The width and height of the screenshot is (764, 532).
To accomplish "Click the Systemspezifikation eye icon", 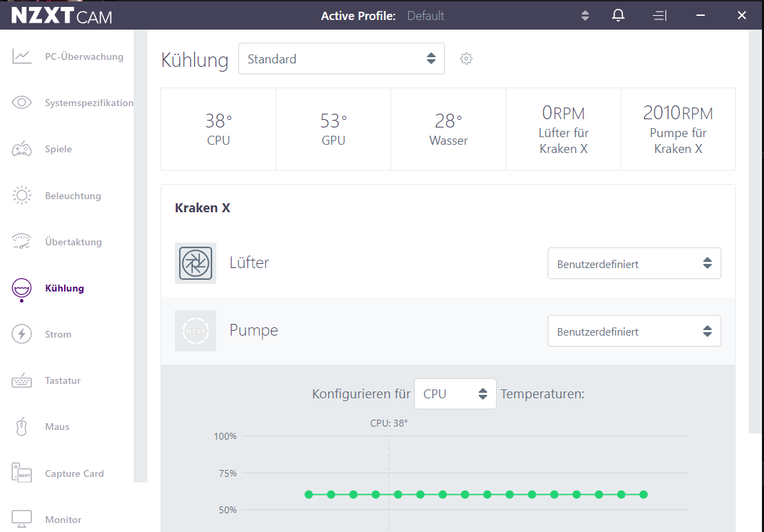I will coord(21,103).
